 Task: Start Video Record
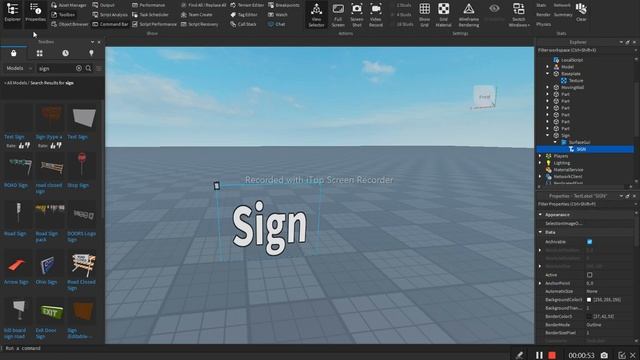[376, 15]
